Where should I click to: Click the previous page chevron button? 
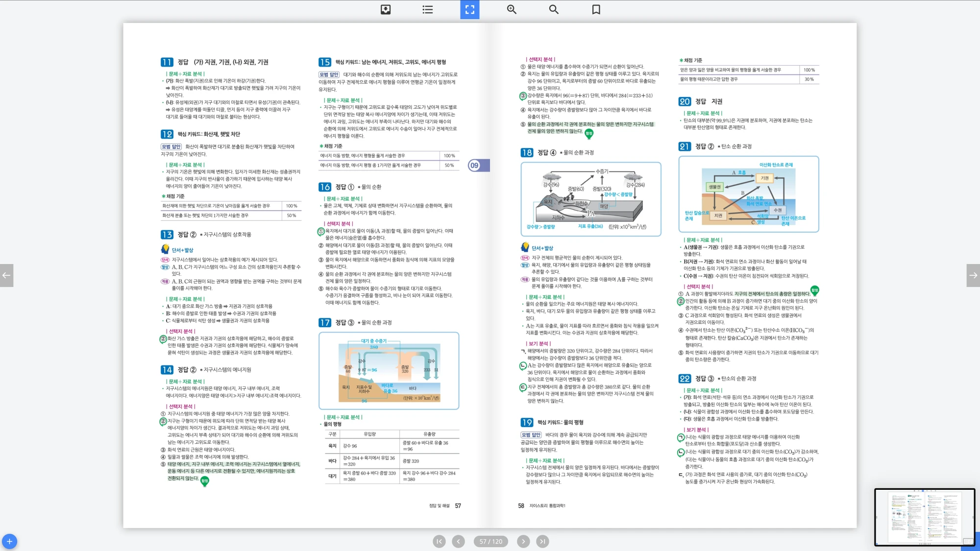tap(458, 541)
